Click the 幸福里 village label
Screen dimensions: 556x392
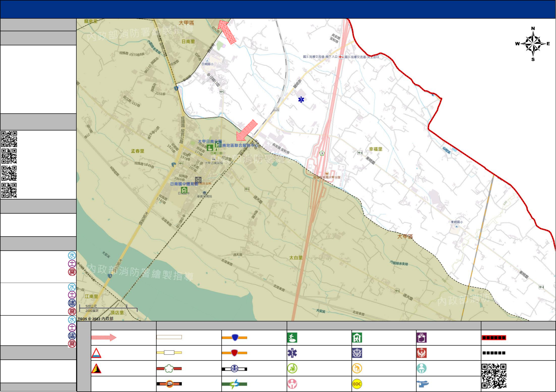coord(376,149)
